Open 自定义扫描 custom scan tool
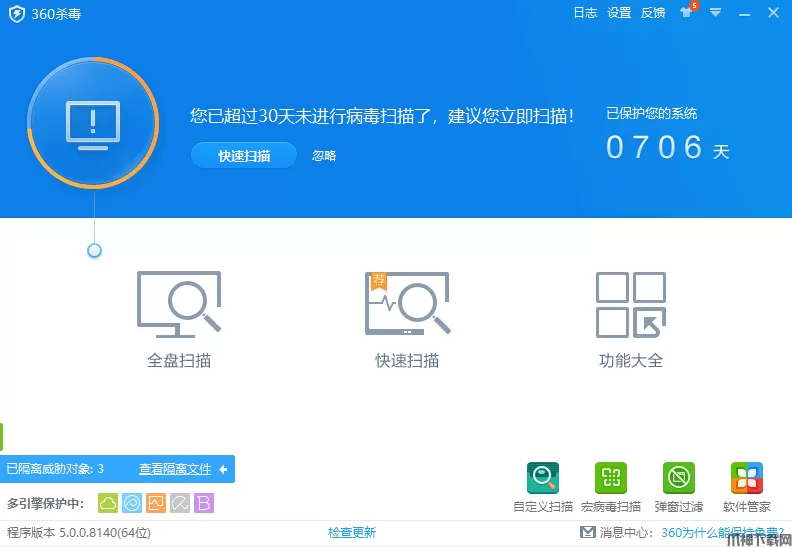Image resolution: width=792 pixels, height=547 pixels. [x=543, y=479]
